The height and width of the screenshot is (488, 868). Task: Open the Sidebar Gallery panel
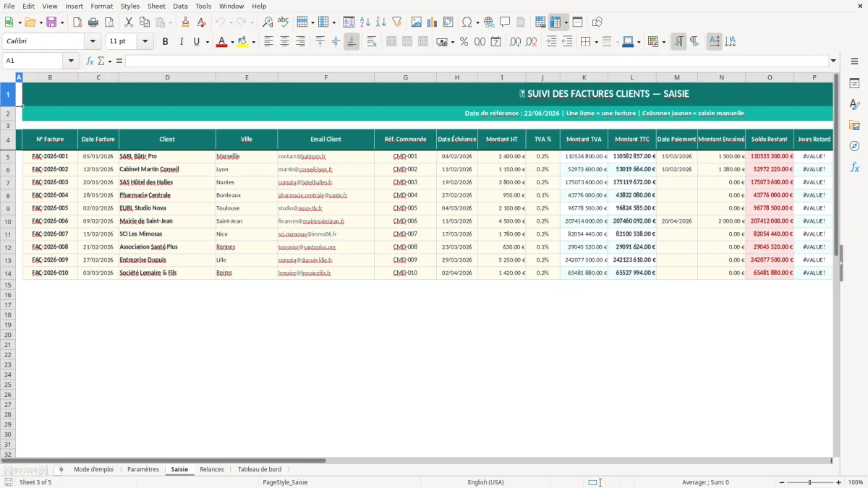[854, 126]
